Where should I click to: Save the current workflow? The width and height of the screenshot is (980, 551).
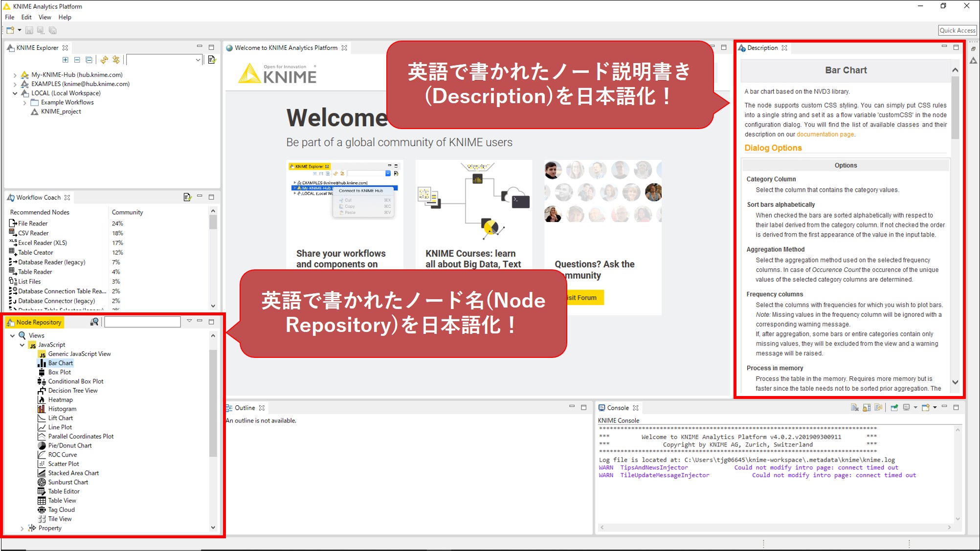pos(28,30)
